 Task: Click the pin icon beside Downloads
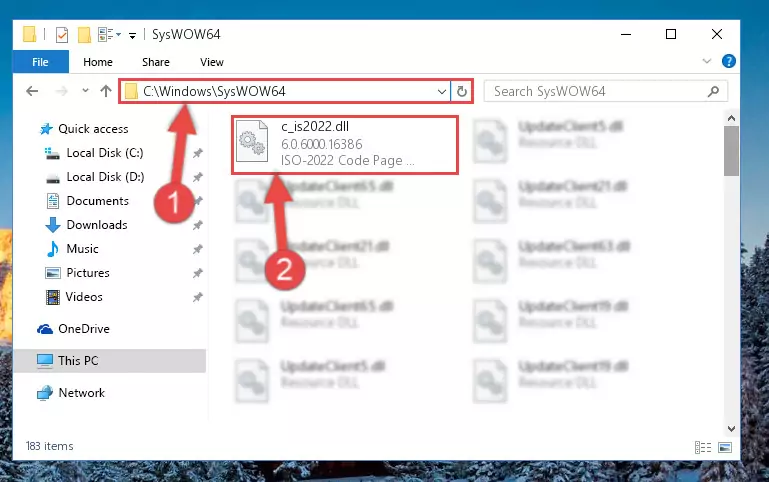coord(198,225)
